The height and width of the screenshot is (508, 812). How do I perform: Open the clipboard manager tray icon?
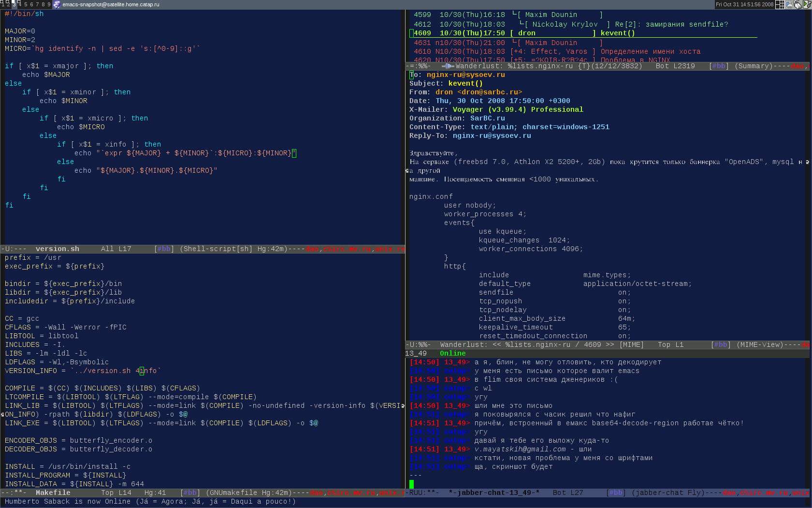[x=789, y=4]
